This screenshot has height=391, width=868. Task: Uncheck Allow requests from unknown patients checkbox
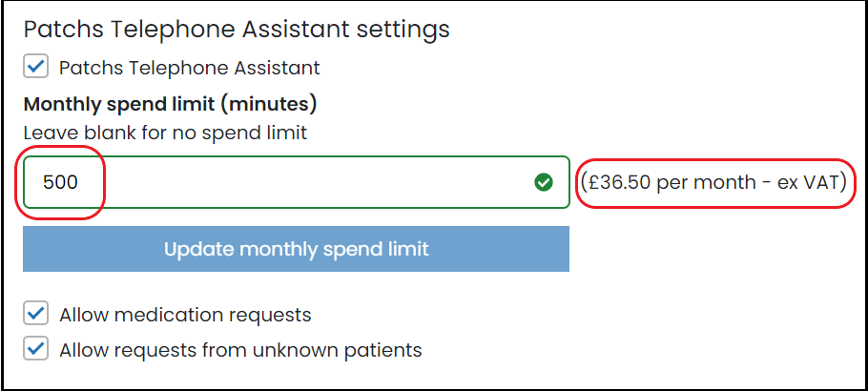tap(36, 349)
